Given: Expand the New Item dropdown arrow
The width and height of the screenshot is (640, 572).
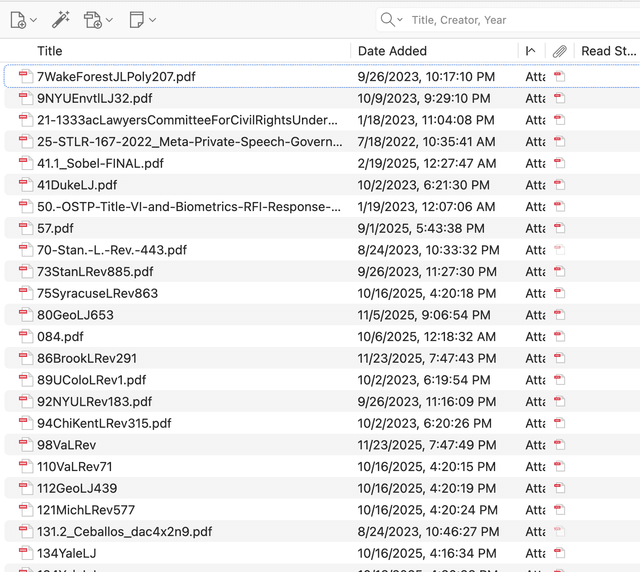Looking at the screenshot, I should click(34, 20).
